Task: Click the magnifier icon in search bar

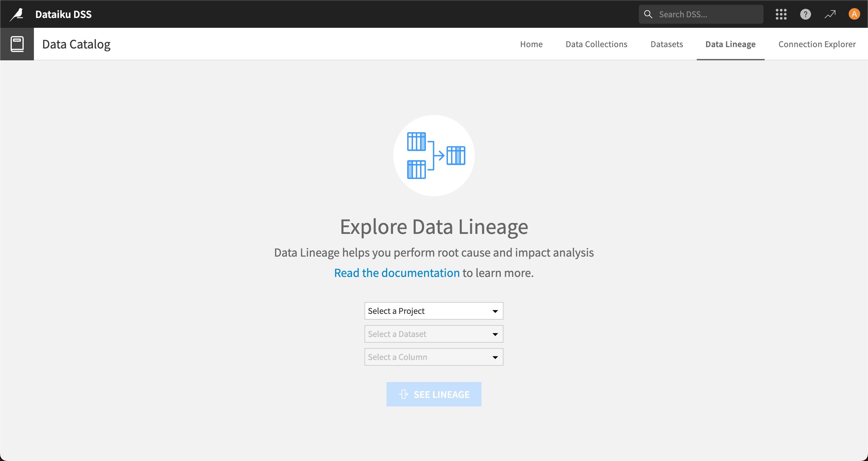Action: (x=648, y=14)
